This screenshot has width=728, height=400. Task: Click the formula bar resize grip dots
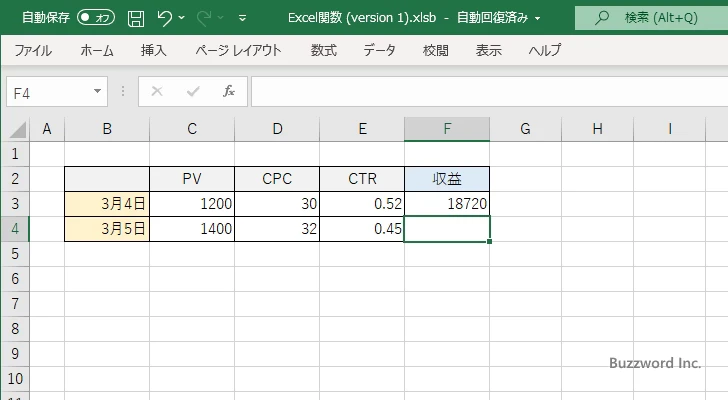point(123,91)
